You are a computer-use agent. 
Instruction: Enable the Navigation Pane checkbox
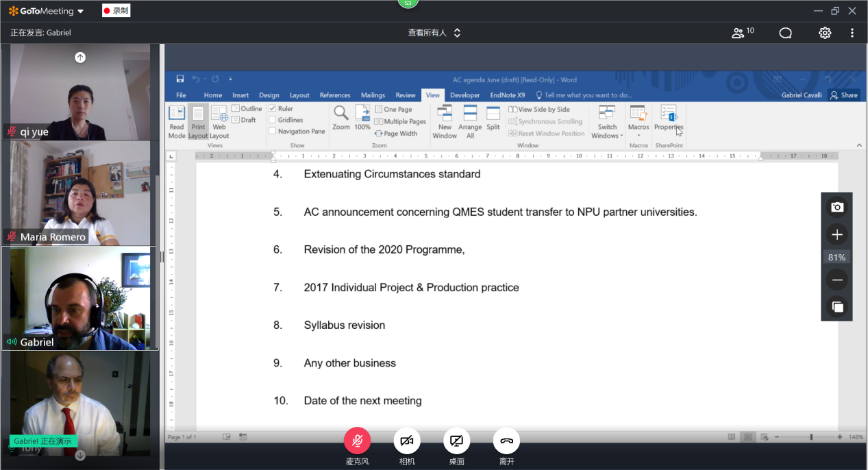click(x=273, y=132)
